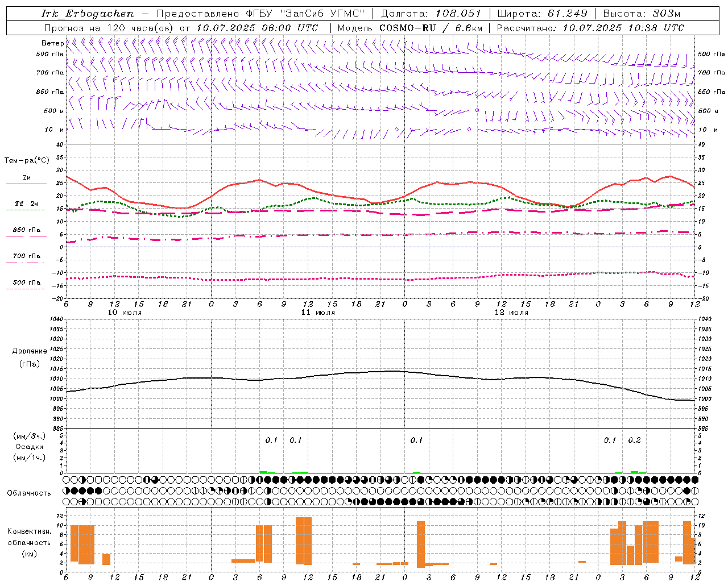The width and height of the screenshot is (728, 582).
Task: Click the '12 июля' date label
Action: coord(511,312)
